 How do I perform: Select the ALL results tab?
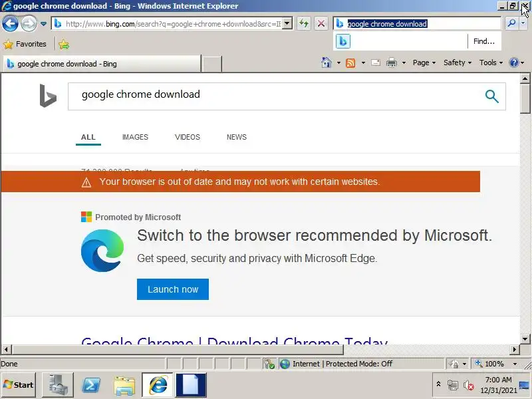tap(88, 137)
